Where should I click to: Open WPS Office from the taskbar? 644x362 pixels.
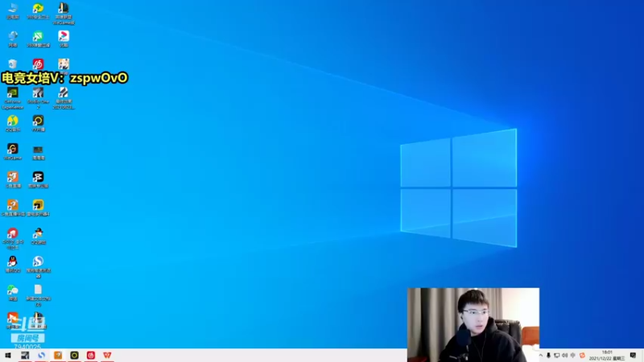click(107, 356)
